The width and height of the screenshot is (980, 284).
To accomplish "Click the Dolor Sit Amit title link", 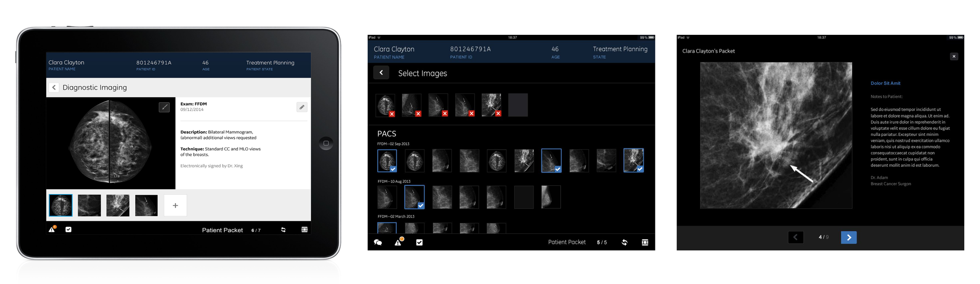I will coord(885,83).
